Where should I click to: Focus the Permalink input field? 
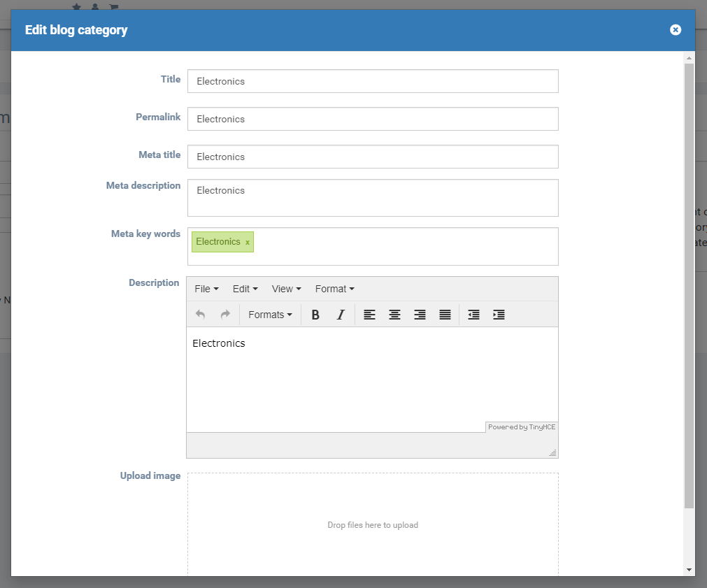click(373, 119)
